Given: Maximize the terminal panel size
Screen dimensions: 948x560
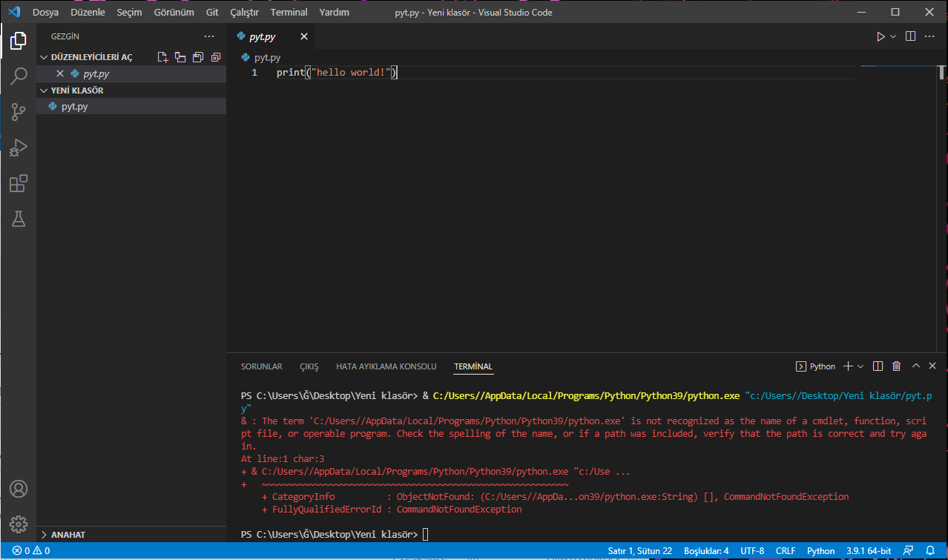Looking at the screenshot, I should point(915,366).
